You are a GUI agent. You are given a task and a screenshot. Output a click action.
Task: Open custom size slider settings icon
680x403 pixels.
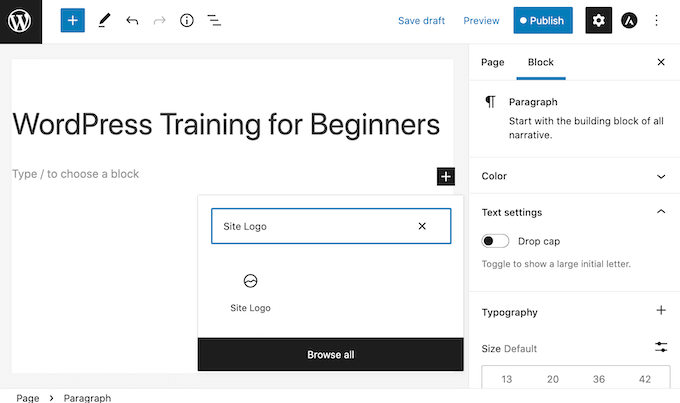[x=661, y=348]
